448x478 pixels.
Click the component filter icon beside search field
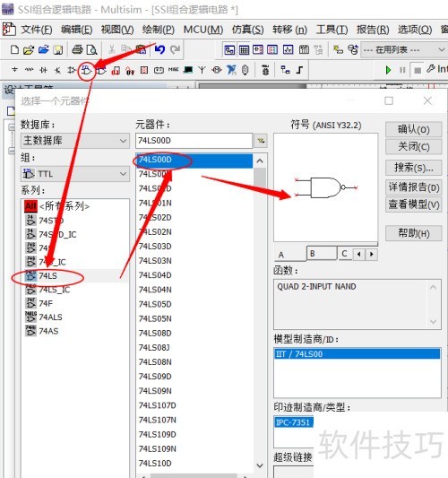click(261, 141)
